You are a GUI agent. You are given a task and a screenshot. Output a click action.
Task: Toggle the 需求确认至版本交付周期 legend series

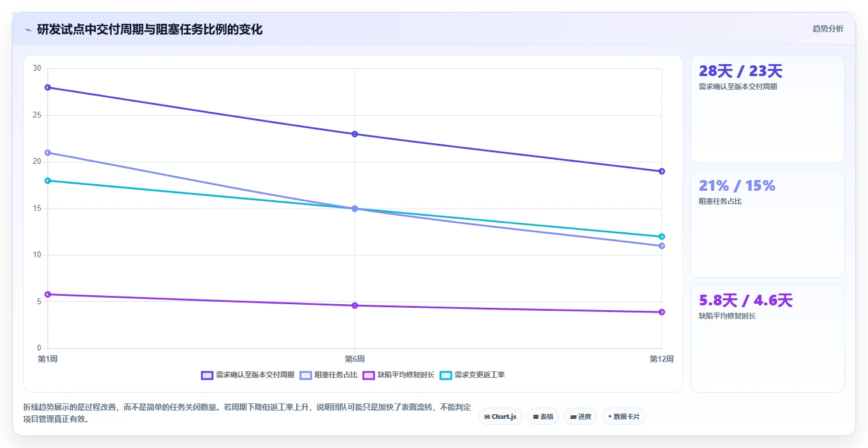pyautogui.click(x=248, y=375)
